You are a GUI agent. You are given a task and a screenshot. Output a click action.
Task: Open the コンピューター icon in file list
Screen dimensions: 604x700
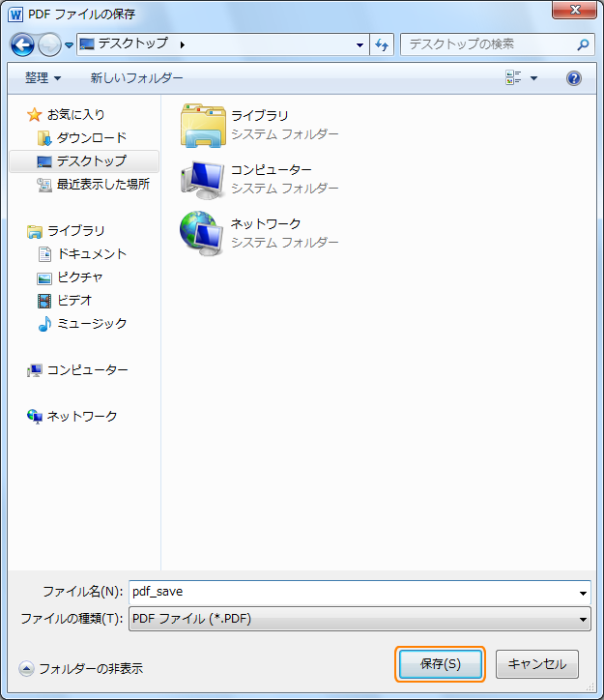pyautogui.click(x=202, y=179)
